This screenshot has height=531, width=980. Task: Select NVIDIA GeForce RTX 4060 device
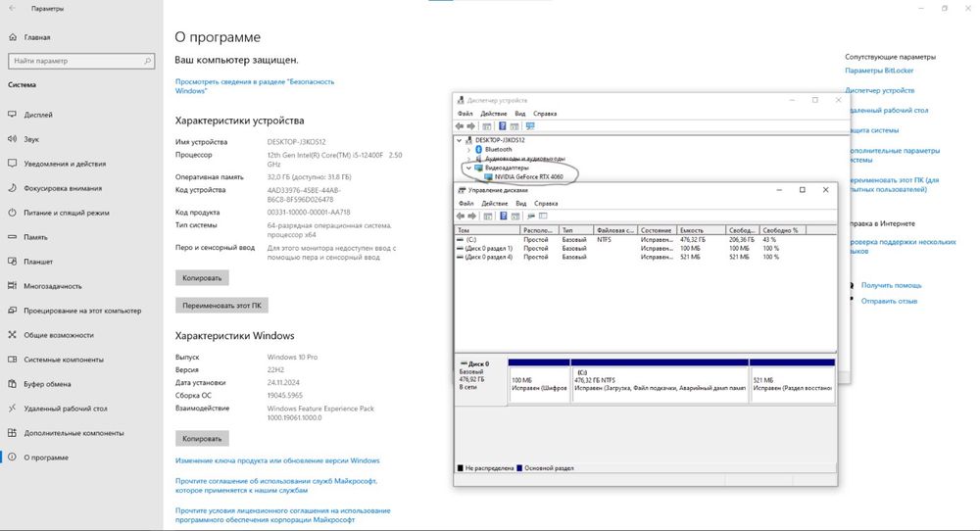coord(528,176)
